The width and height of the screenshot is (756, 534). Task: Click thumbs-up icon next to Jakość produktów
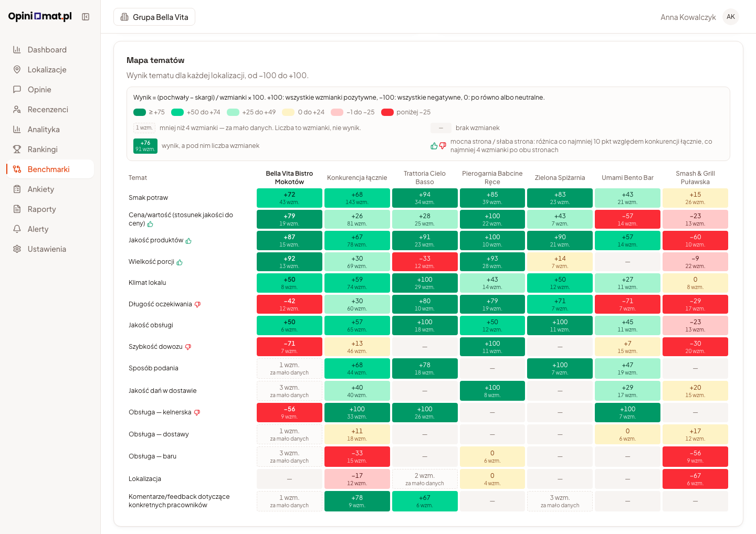[188, 241]
